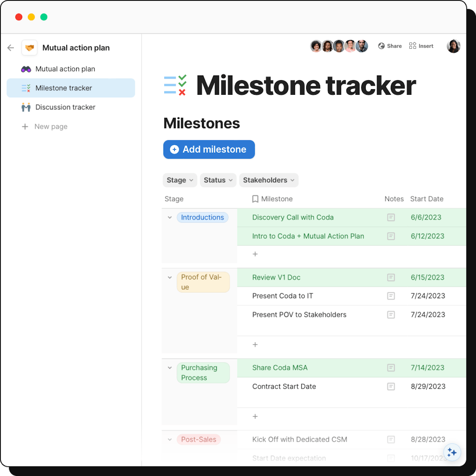Open notes icon for Discovery Call with Coda
The height and width of the screenshot is (476, 476).
click(x=391, y=217)
